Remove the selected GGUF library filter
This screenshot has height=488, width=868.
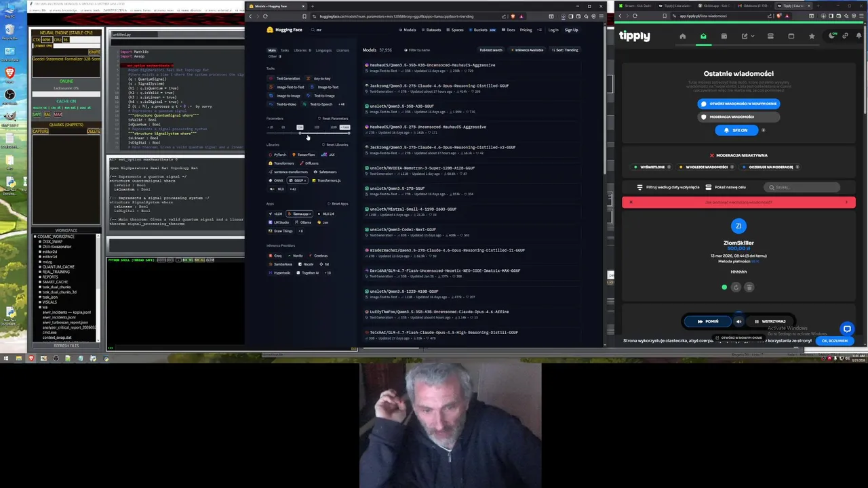298,180
